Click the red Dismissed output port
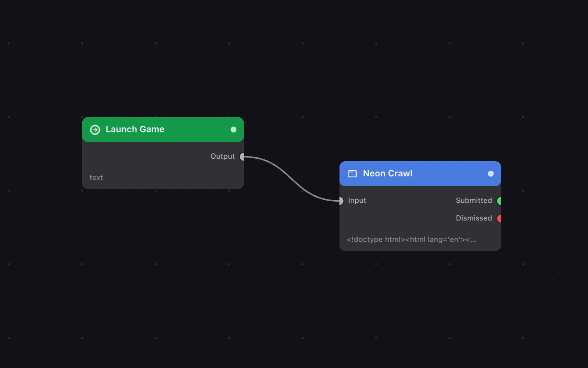 pyautogui.click(x=499, y=219)
